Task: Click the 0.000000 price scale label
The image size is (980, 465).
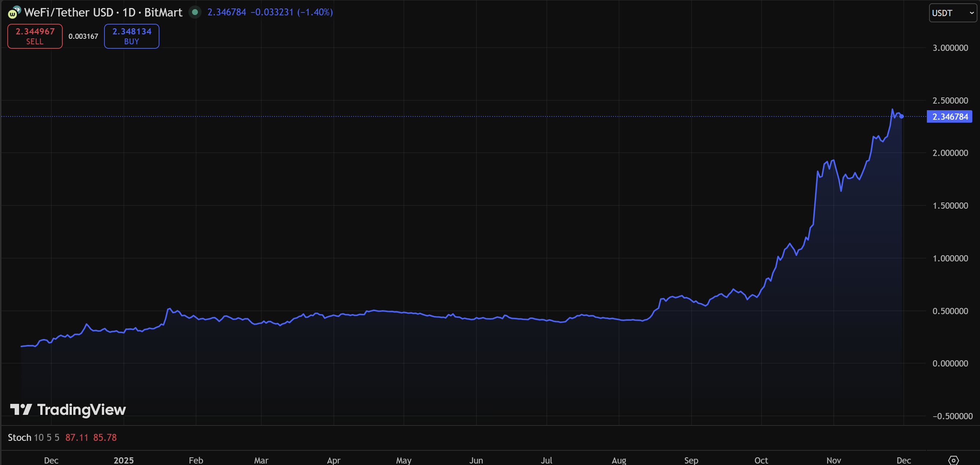Action: tap(950, 364)
